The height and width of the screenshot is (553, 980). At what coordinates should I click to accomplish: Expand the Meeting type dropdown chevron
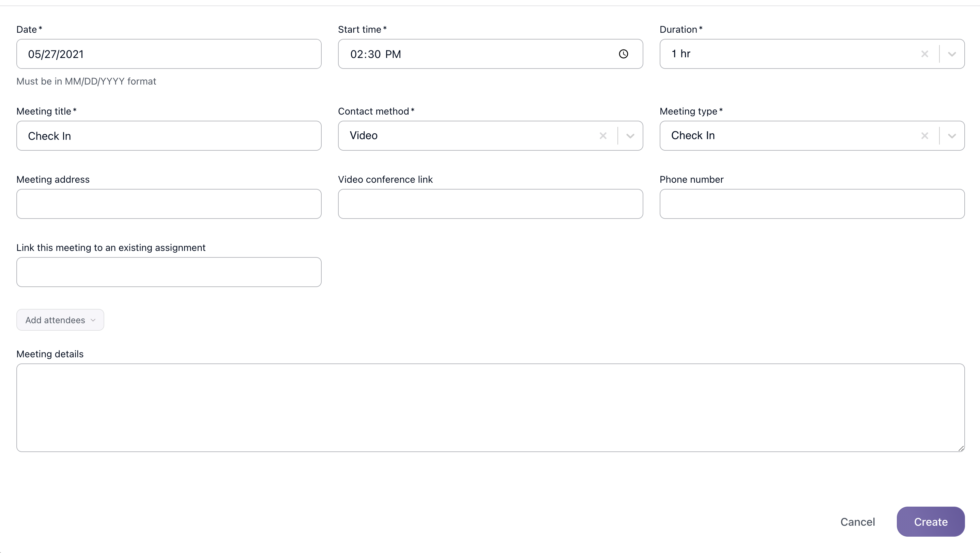pos(952,136)
